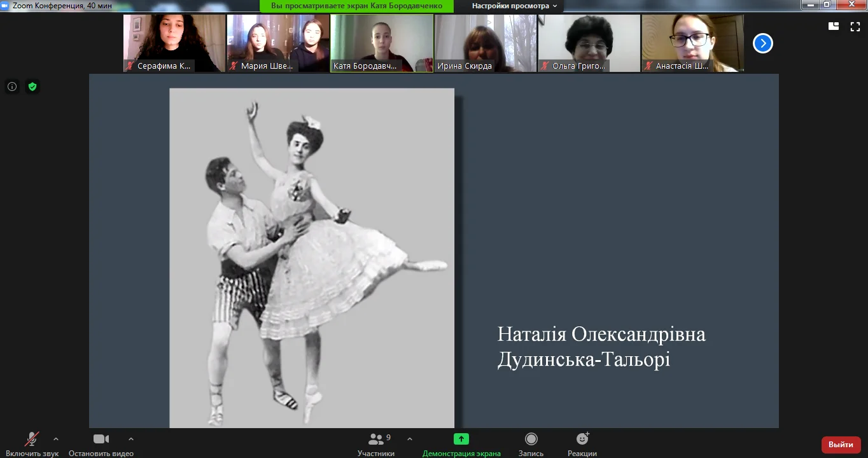Select Ирина Скирда video thumbnail

485,43
